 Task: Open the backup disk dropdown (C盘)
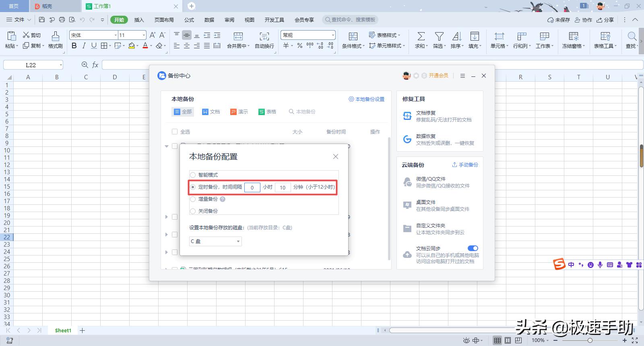pos(215,241)
